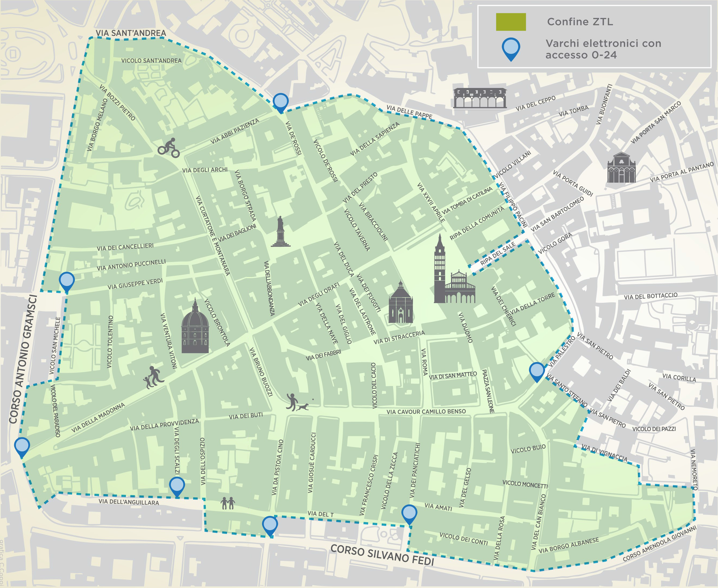Click the 'VICOLO DEI PAZZI' label

(x=654, y=429)
